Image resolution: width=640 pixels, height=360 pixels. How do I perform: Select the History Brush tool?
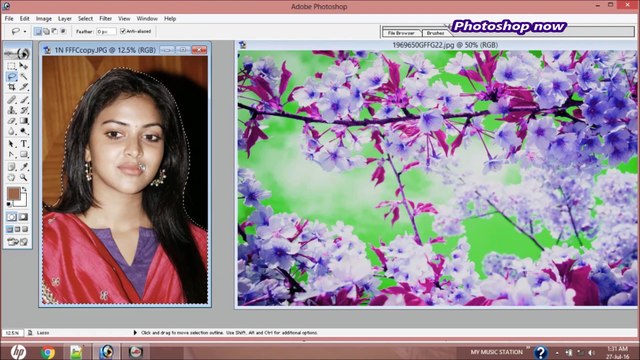click(x=24, y=110)
